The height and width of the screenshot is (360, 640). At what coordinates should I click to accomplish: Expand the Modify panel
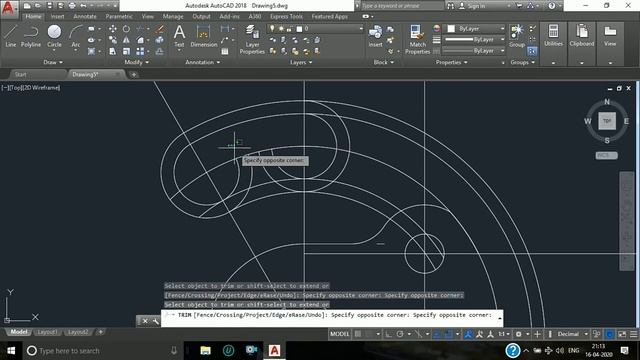137,62
